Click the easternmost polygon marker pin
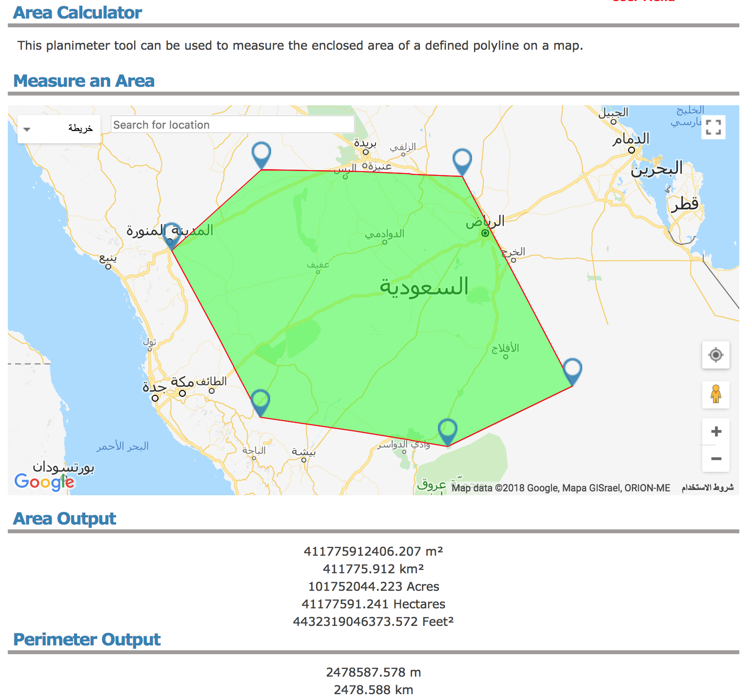The width and height of the screenshot is (752, 700). (572, 370)
